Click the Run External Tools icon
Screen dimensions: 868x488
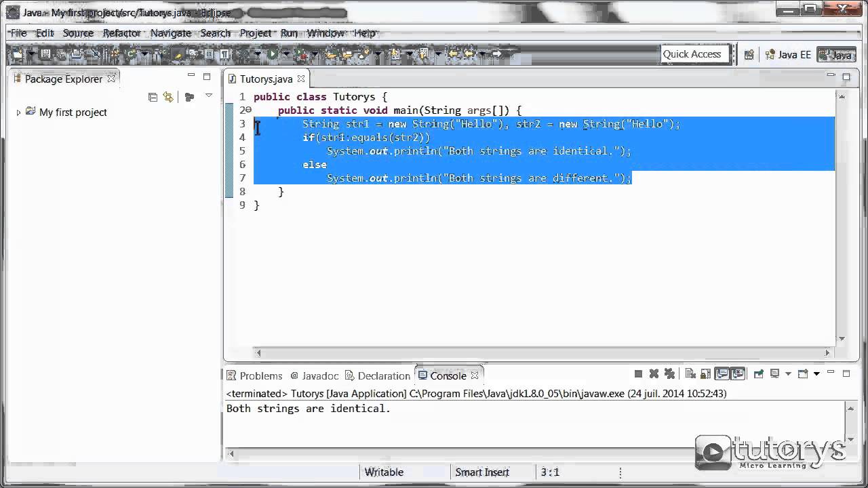pyautogui.click(x=301, y=54)
